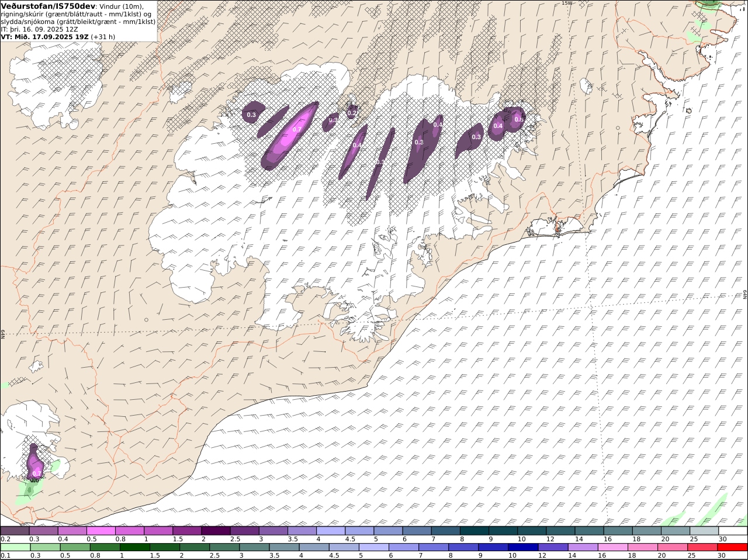The height and width of the screenshot is (560, 748).
Task: Pick the bright pink snow swatch labelled 0.5
Action: [101, 531]
